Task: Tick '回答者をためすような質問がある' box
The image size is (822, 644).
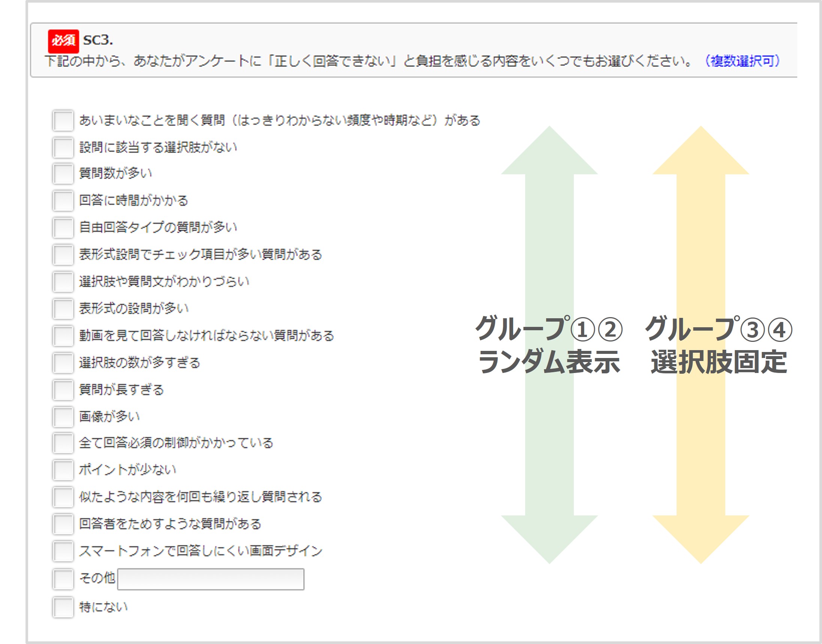Action: click(x=63, y=524)
